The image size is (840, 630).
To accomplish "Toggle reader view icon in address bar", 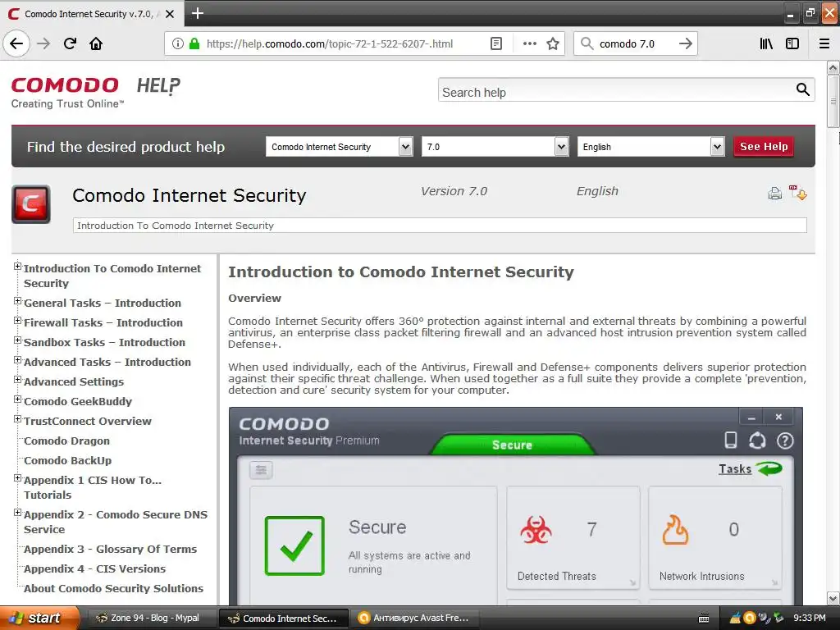I will point(496,44).
